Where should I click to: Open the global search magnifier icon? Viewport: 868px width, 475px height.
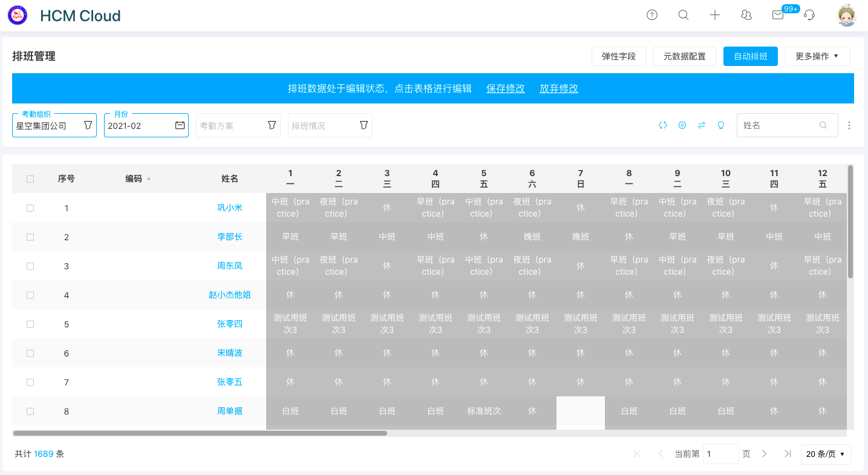coord(684,15)
